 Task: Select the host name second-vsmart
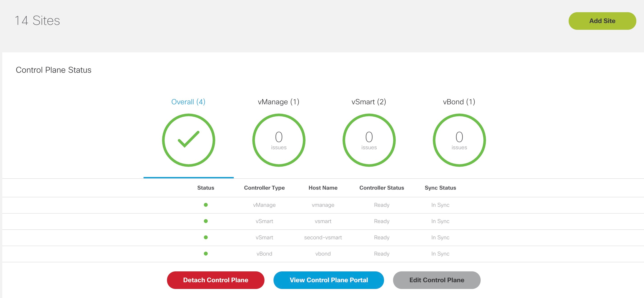[323, 237]
